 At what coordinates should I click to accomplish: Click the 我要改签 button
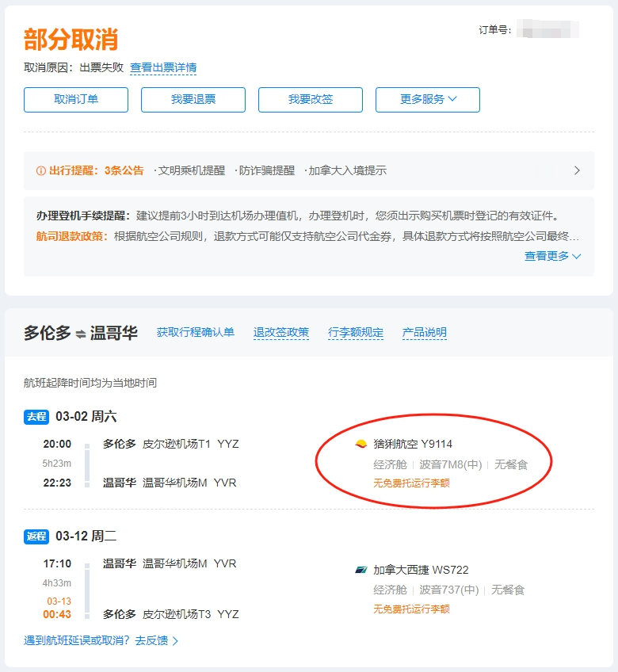[311, 100]
